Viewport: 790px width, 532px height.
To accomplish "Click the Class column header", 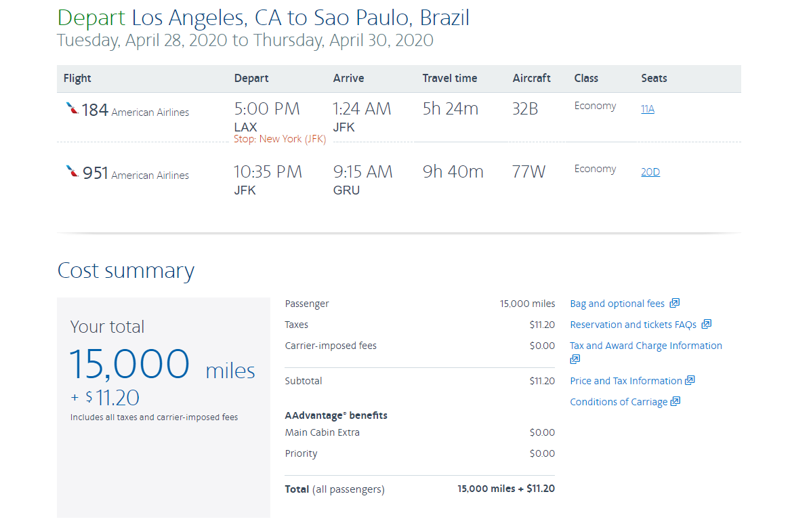I will tap(586, 78).
